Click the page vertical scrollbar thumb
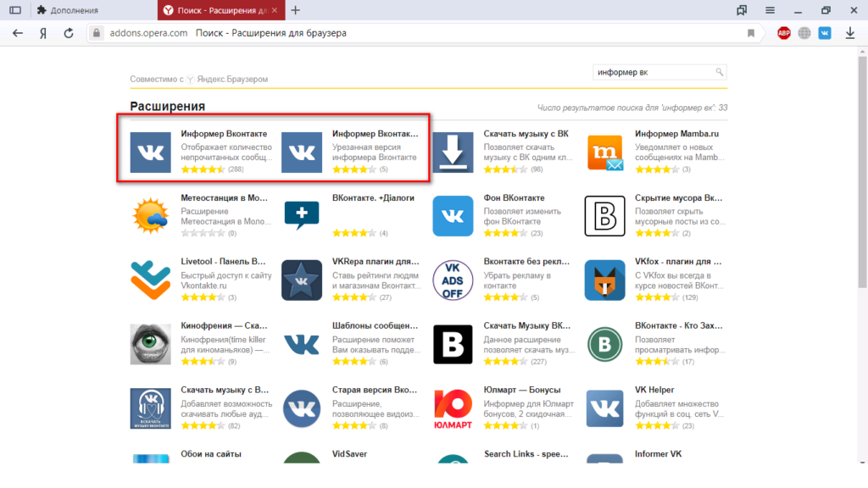 tap(862, 171)
